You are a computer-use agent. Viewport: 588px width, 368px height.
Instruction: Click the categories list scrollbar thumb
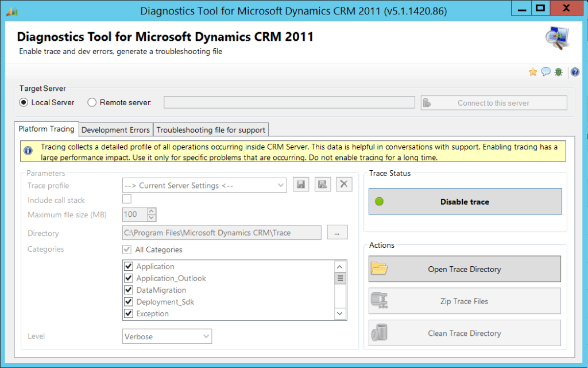coord(340,278)
